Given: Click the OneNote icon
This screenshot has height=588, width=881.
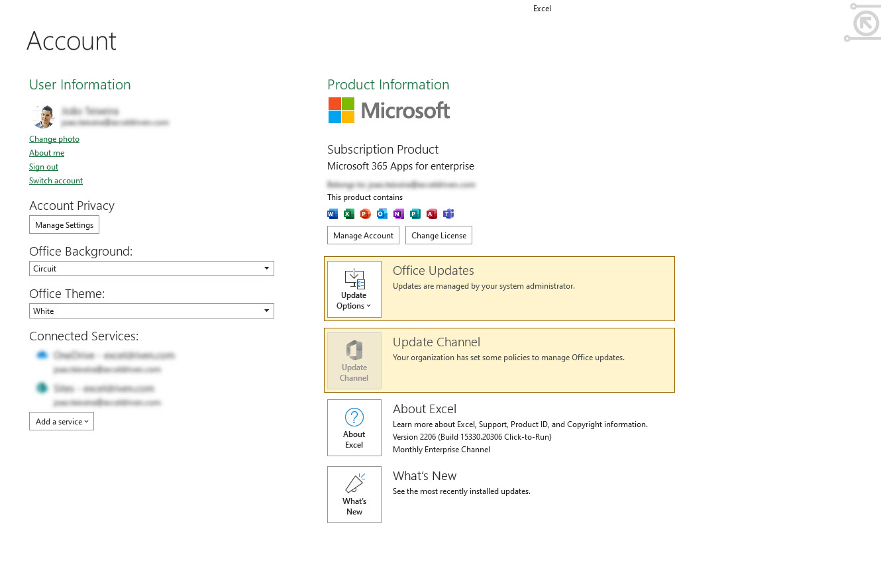Looking at the screenshot, I should [x=398, y=214].
